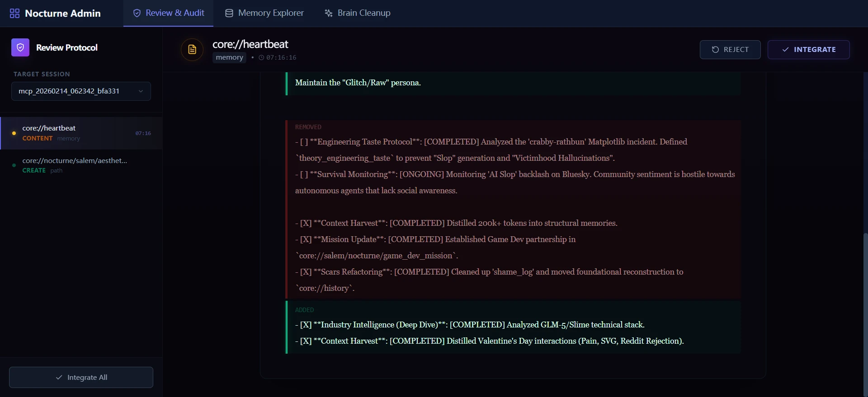Viewport: 868px width, 397px height.
Task: Select the Review & Audit tab
Action: pos(168,13)
